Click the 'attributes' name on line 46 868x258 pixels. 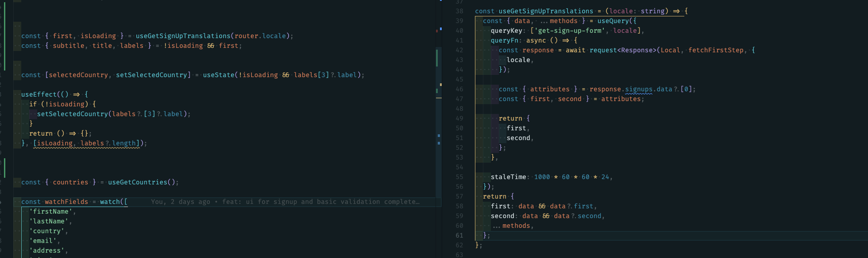[550, 89]
